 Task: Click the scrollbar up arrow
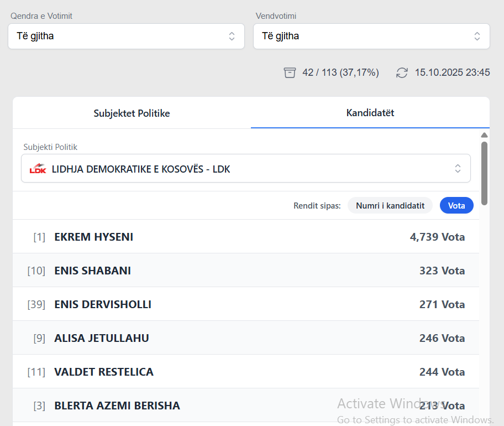pyautogui.click(x=485, y=134)
